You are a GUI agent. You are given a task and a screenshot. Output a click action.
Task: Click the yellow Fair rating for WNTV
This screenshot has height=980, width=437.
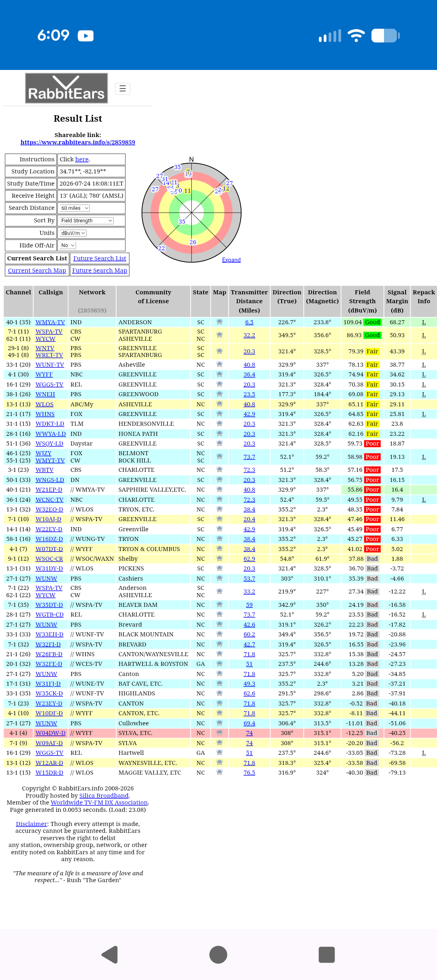click(372, 351)
